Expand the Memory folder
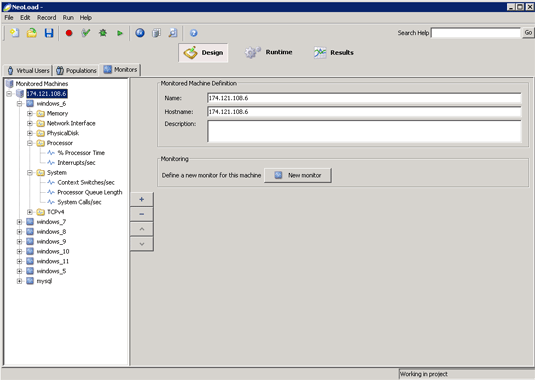The height and width of the screenshot is (380, 535). 30,113
